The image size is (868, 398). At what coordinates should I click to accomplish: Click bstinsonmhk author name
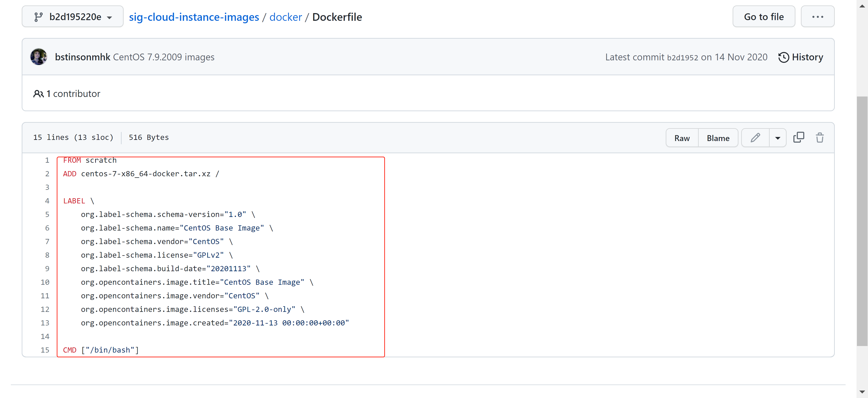[x=83, y=57]
